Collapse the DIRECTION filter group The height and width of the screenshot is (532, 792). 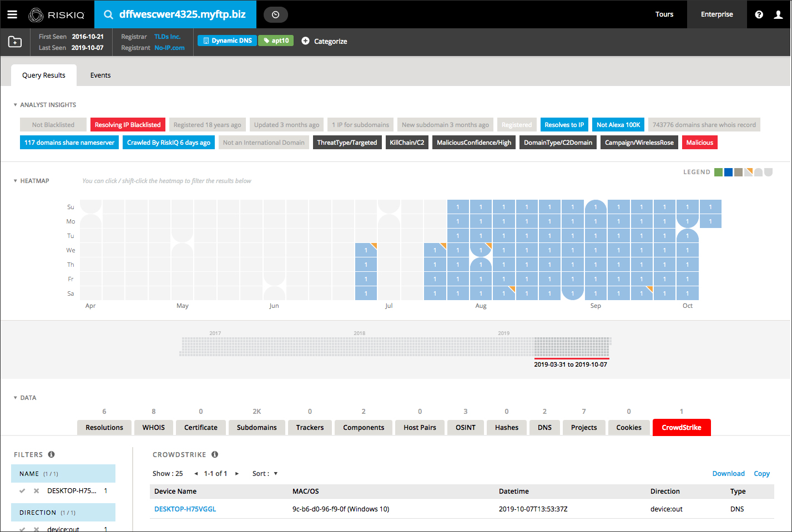(63, 513)
